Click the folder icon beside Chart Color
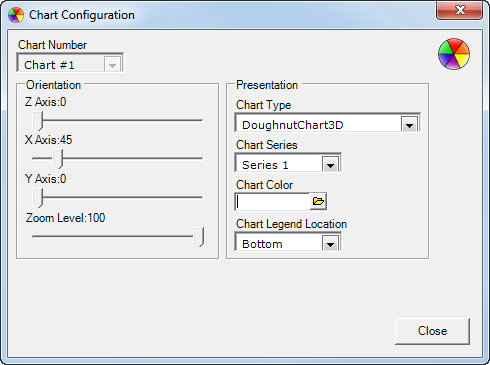Viewport: 490px width, 365px height. [318, 201]
